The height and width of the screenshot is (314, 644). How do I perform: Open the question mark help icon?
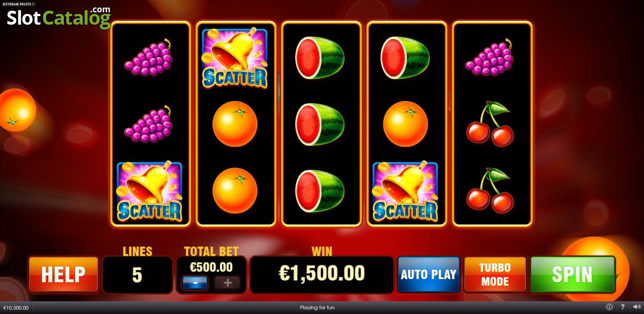[623, 308]
